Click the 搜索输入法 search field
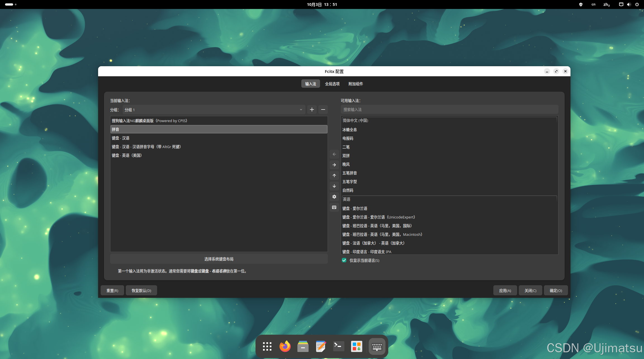The image size is (644, 359). tap(449, 110)
